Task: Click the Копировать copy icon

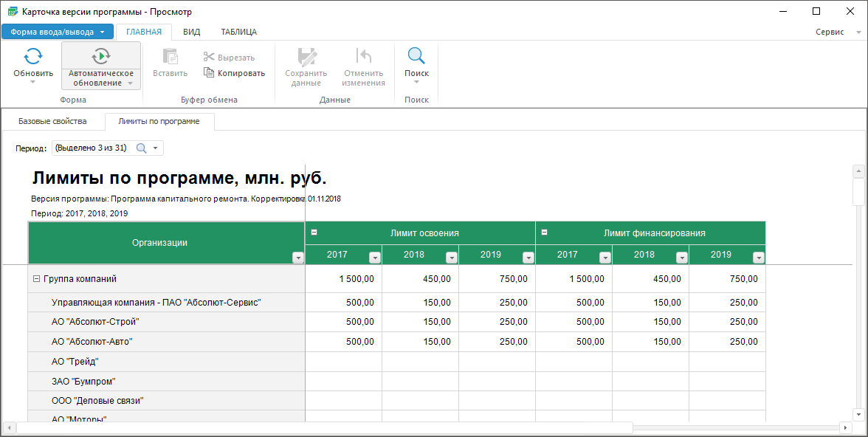Action: [209, 73]
